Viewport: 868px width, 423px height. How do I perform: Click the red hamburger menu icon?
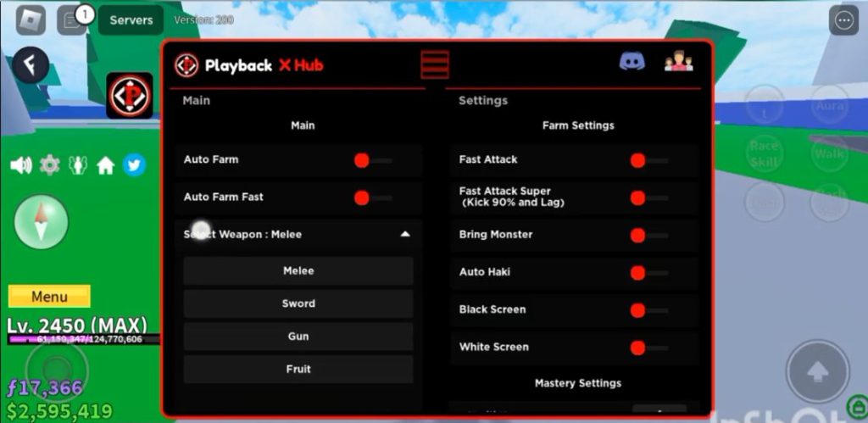click(435, 64)
